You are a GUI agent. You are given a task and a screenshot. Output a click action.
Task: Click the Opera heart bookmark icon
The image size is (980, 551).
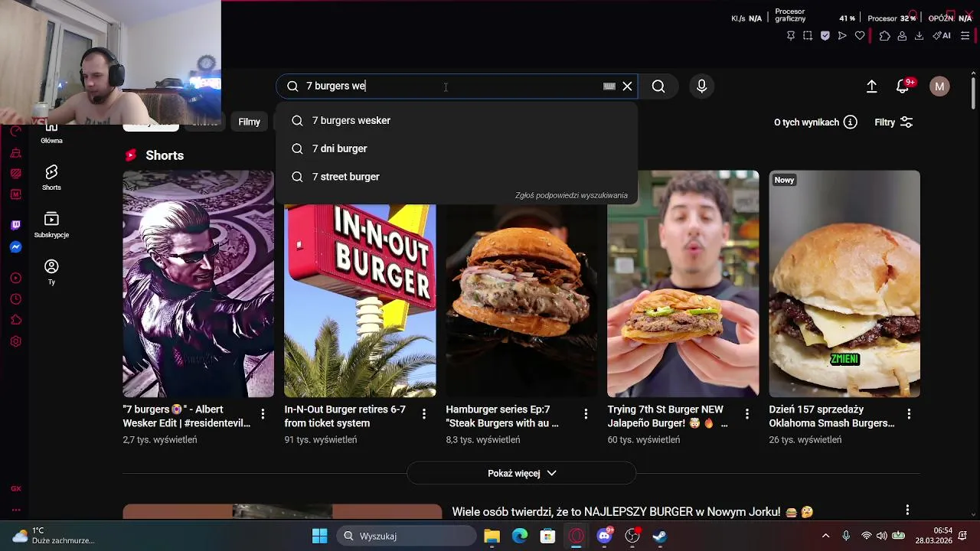pos(860,36)
